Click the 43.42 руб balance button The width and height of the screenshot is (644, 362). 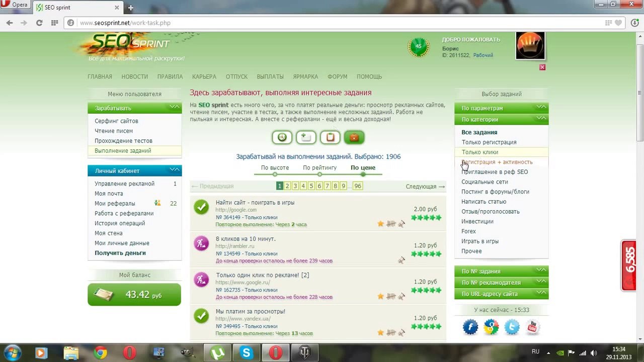tap(134, 294)
